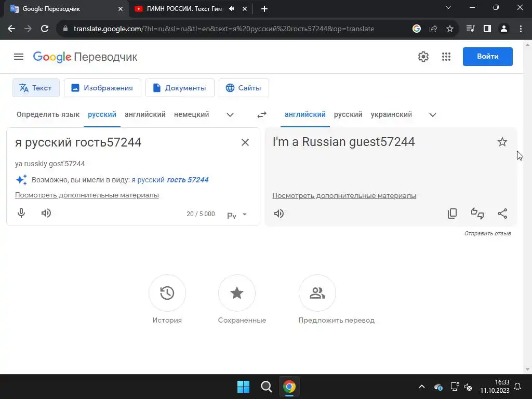This screenshot has height=399, width=532.
Task: Open the Windows Start menu
Action: click(x=243, y=387)
